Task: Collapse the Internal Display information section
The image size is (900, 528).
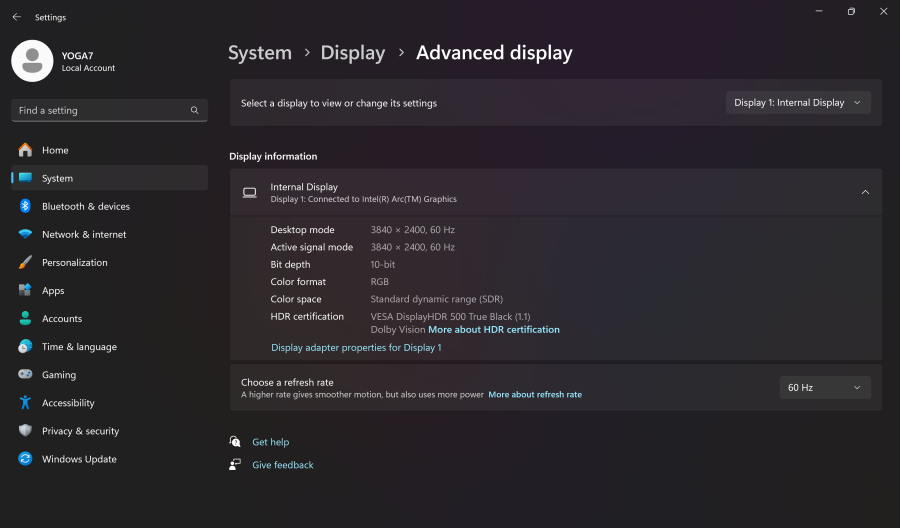Action: pyautogui.click(x=865, y=192)
